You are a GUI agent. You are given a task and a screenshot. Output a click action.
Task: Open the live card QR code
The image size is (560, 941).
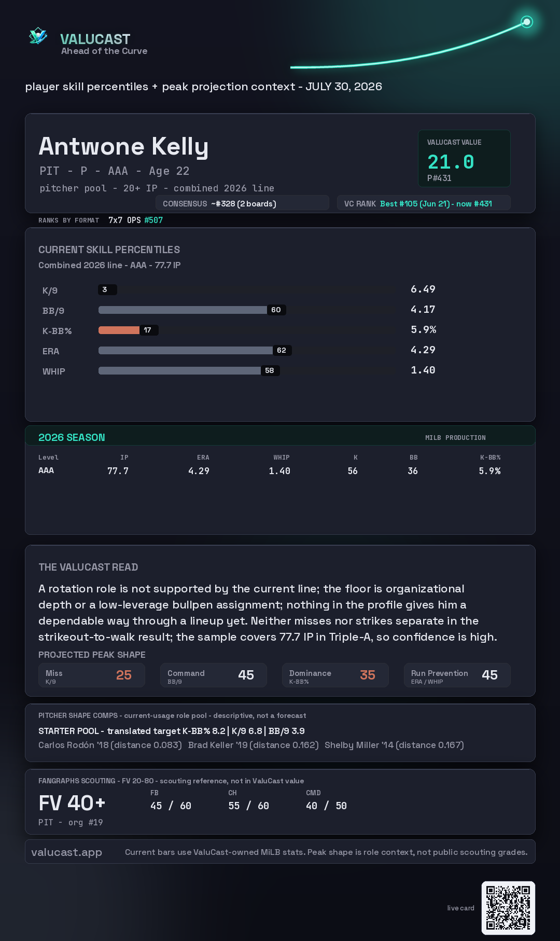coord(508,908)
